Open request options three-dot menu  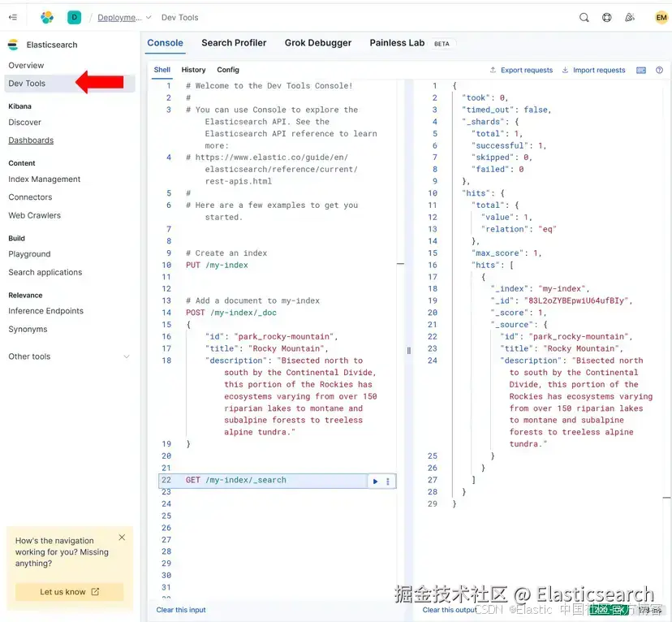388,482
